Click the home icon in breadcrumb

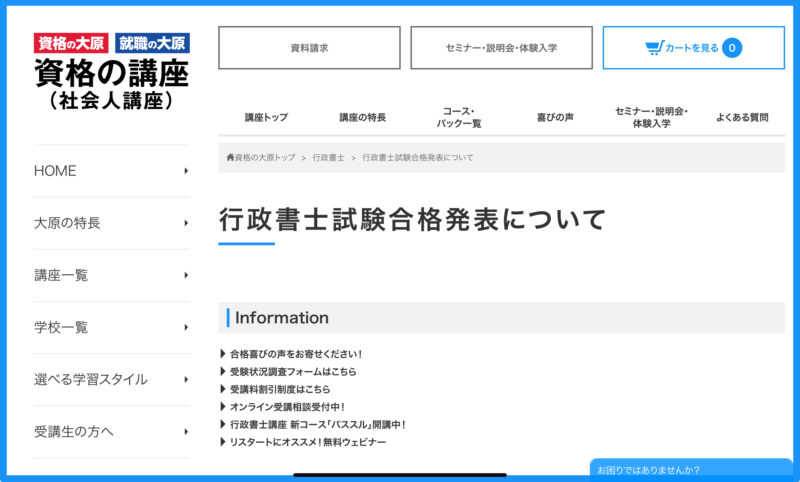[230, 158]
